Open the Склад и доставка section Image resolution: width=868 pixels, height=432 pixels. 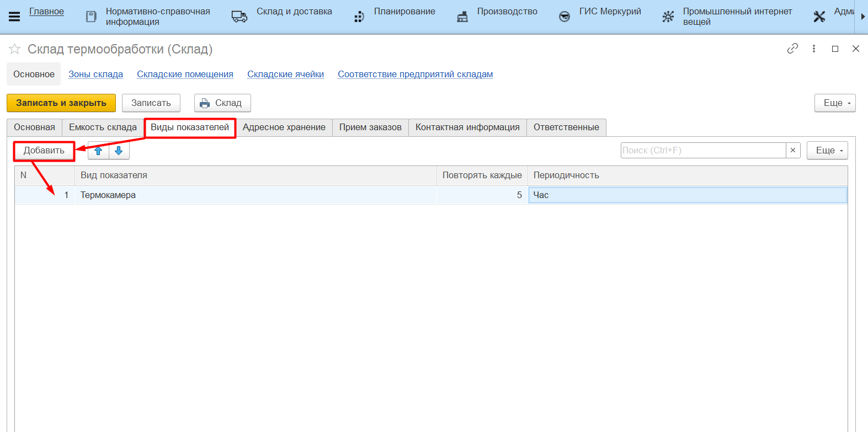[x=294, y=12]
